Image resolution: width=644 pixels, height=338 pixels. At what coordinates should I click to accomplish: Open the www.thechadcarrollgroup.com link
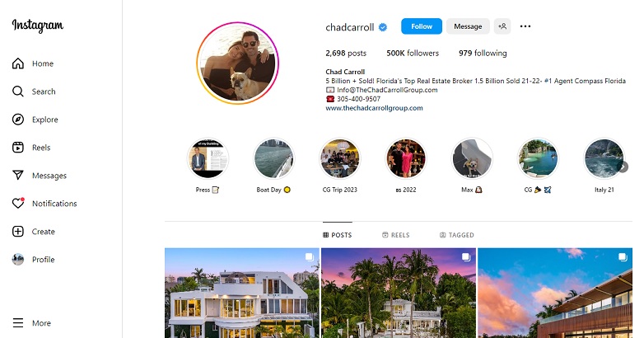click(x=374, y=108)
